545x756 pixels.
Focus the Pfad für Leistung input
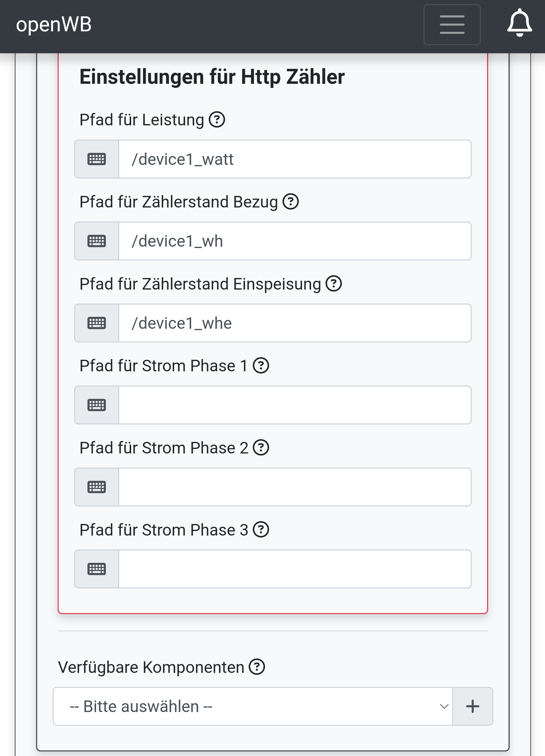(295, 159)
